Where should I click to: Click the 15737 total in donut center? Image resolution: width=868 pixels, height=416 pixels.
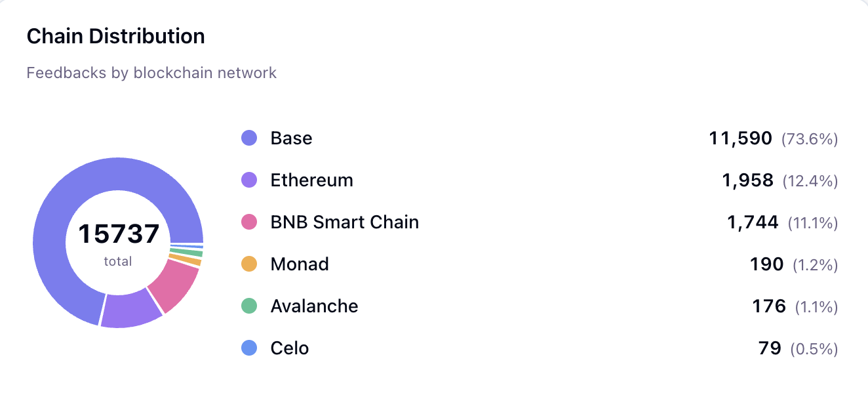(x=119, y=234)
